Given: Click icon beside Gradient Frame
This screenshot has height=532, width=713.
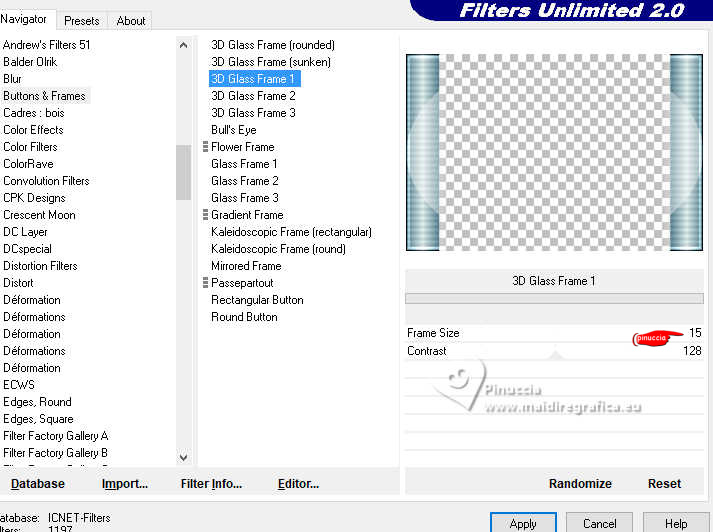Looking at the screenshot, I should (206, 215).
